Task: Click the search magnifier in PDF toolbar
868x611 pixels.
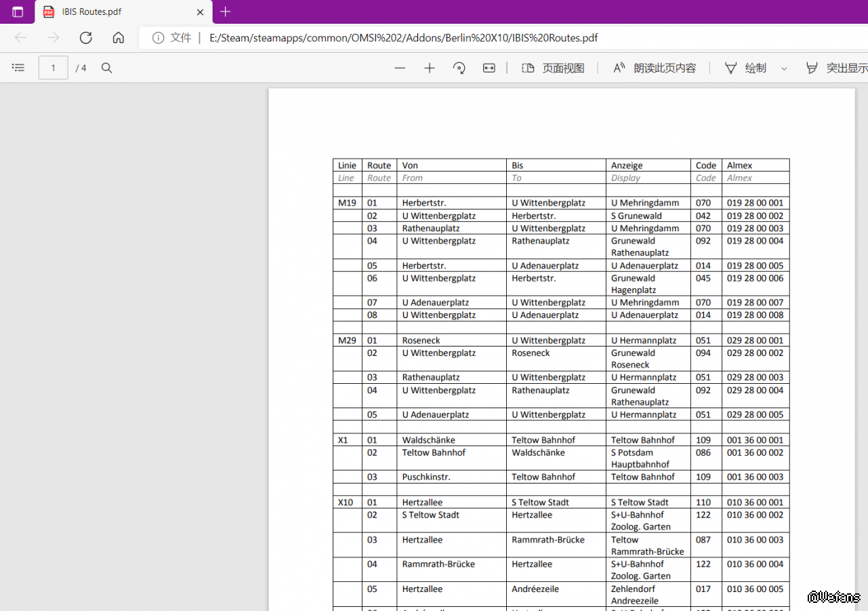Action: 106,68
